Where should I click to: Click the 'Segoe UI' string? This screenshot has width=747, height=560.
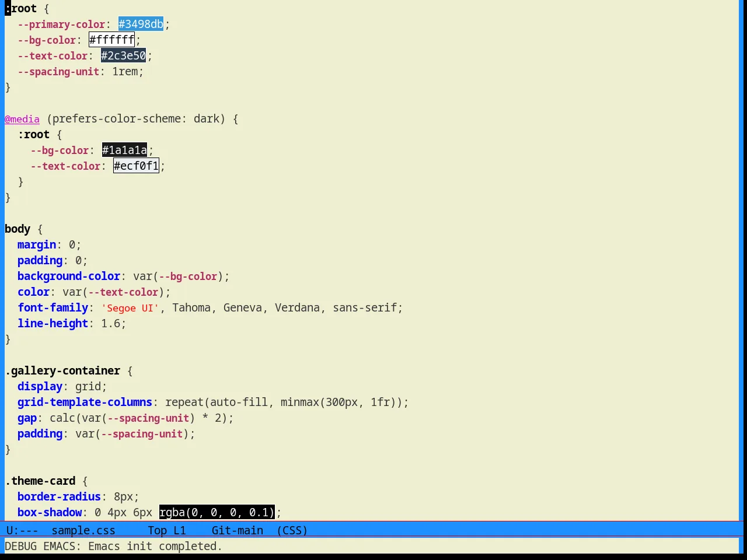pos(130,307)
